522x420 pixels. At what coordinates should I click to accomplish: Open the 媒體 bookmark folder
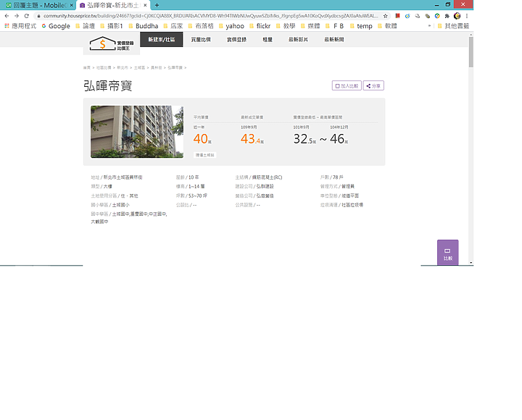coord(310,26)
